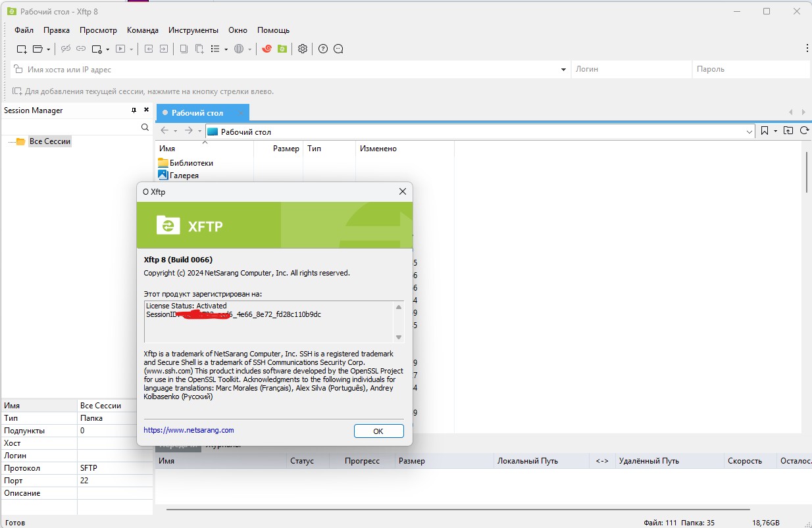Image resolution: width=812 pixels, height=528 pixels.
Task: Click OK in the О Xftp dialog
Action: pyautogui.click(x=378, y=431)
